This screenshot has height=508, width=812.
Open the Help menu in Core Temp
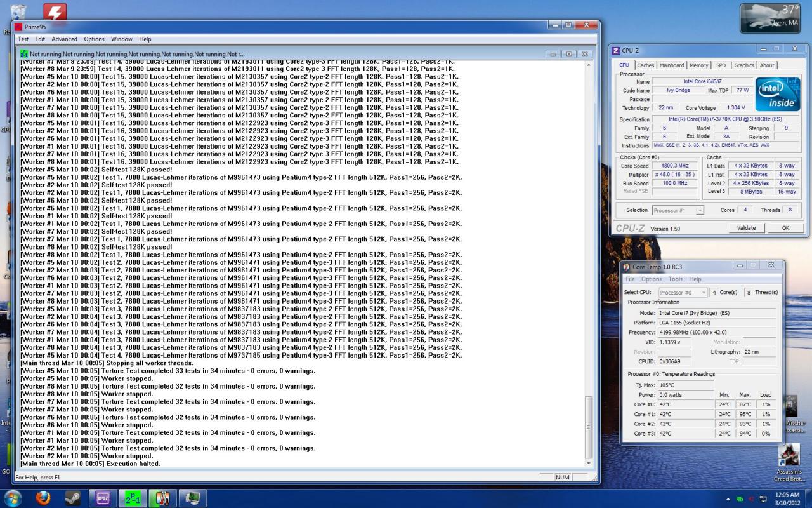click(x=695, y=279)
